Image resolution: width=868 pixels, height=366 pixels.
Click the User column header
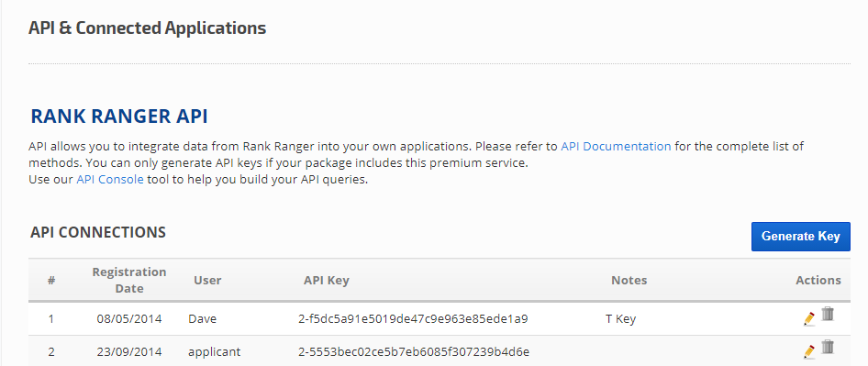(207, 280)
